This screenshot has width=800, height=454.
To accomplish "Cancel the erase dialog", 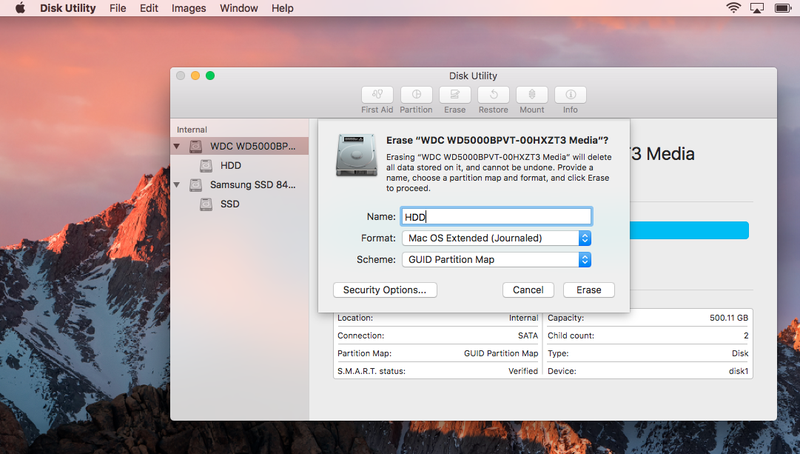I will coord(528,290).
